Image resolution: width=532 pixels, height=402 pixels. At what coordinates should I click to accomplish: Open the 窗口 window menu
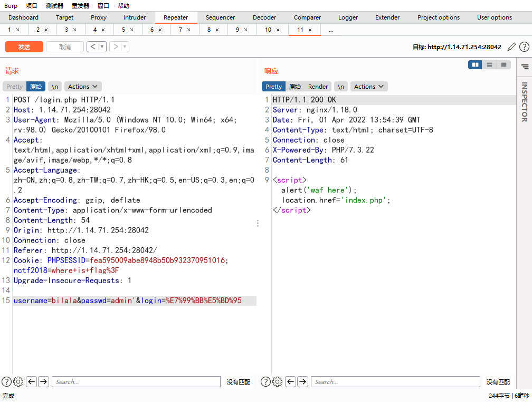coord(103,6)
